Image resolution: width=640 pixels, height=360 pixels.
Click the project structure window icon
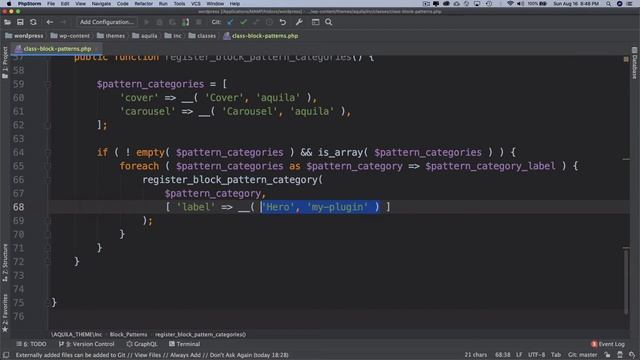click(x=316, y=22)
